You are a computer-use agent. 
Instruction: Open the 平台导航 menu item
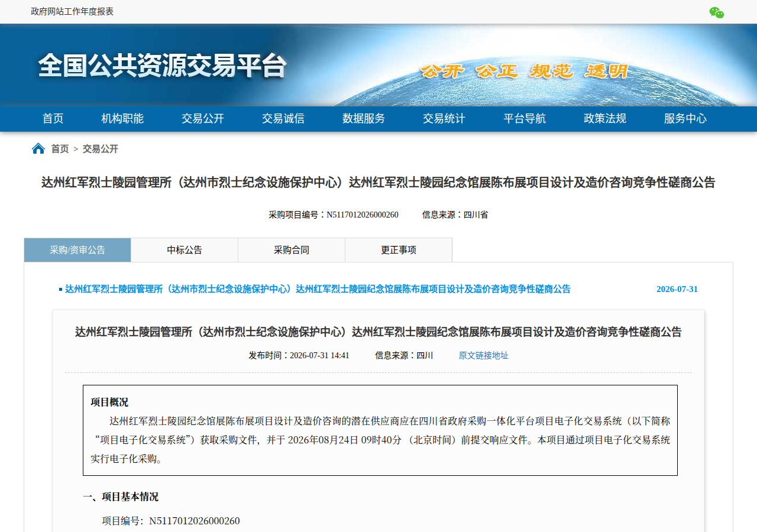coord(525,118)
